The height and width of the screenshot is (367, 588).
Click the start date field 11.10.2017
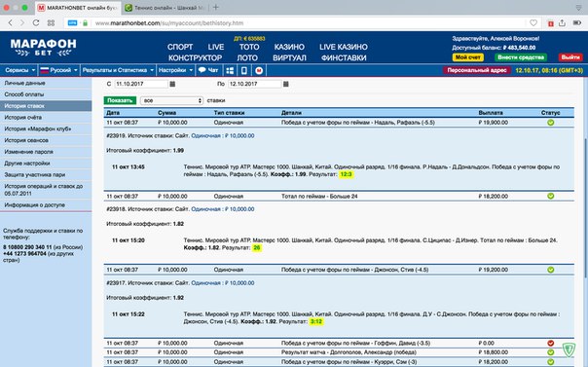click(141, 84)
